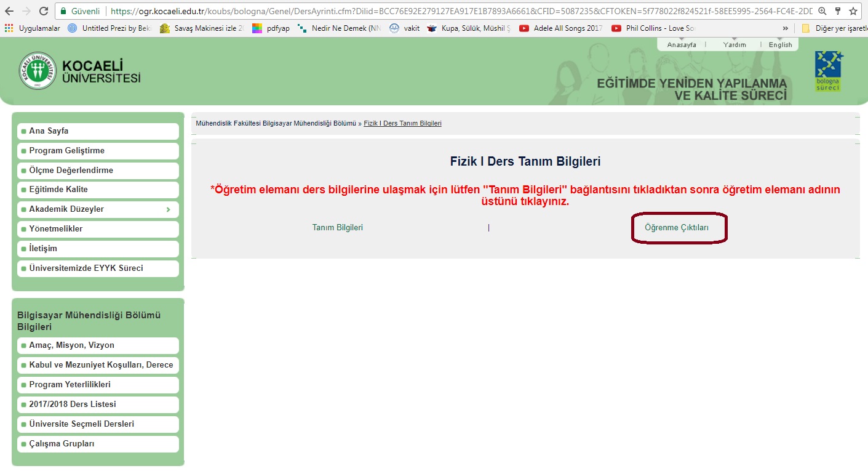The height and width of the screenshot is (471, 868).
Task: Expand the Akademik Düzeyler submenu arrow
Action: tap(168, 209)
